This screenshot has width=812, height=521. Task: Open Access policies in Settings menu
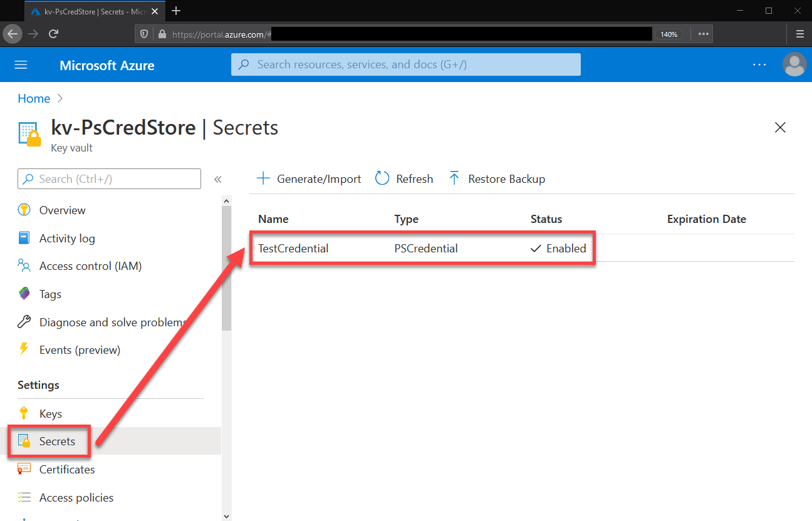(x=76, y=497)
